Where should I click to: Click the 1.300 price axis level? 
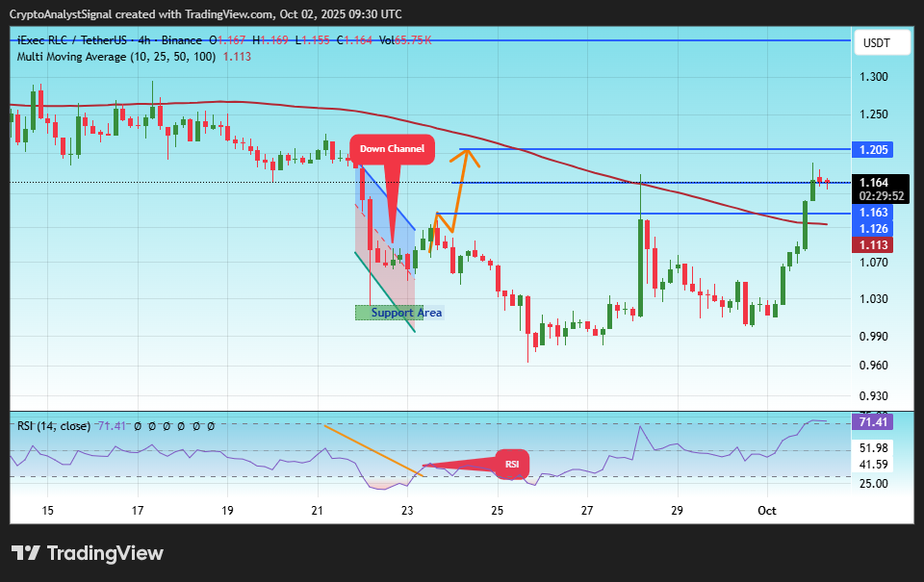(873, 77)
